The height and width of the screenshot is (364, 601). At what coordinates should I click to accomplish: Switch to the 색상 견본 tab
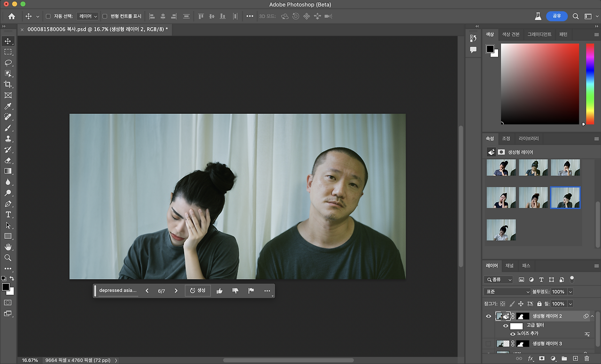(x=511, y=34)
